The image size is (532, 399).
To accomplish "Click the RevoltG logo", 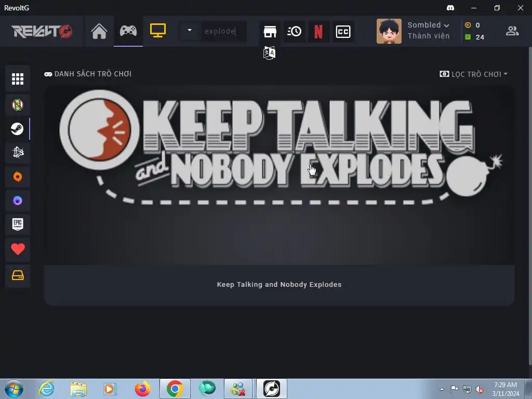I will [x=42, y=31].
